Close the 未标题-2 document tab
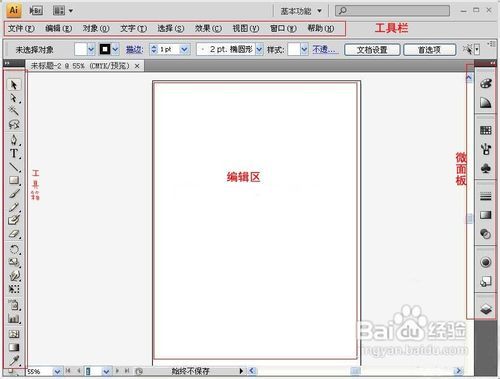This screenshot has width=500, height=379. pyautogui.click(x=137, y=66)
